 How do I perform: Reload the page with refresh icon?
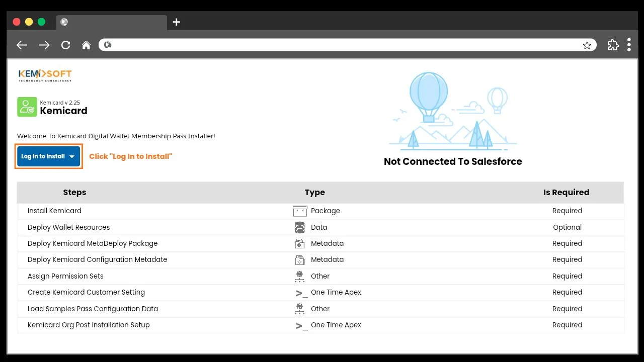(x=65, y=45)
